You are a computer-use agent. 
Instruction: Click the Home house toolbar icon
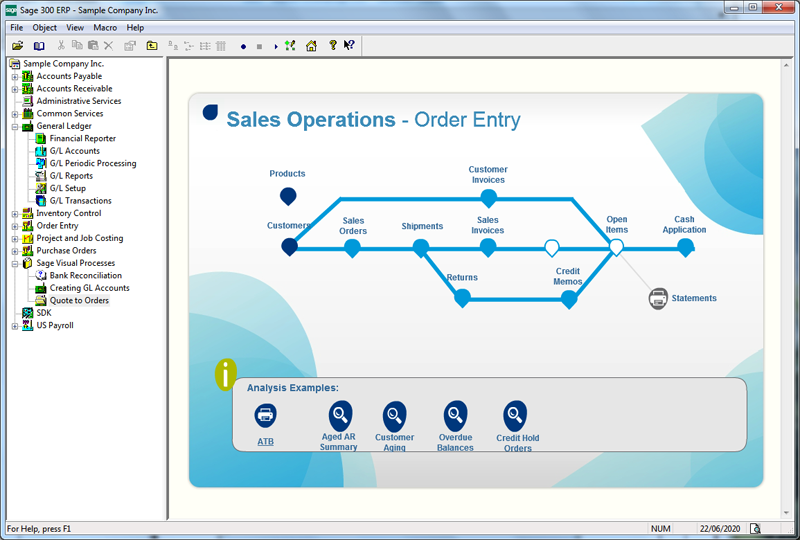(x=311, y=46)
